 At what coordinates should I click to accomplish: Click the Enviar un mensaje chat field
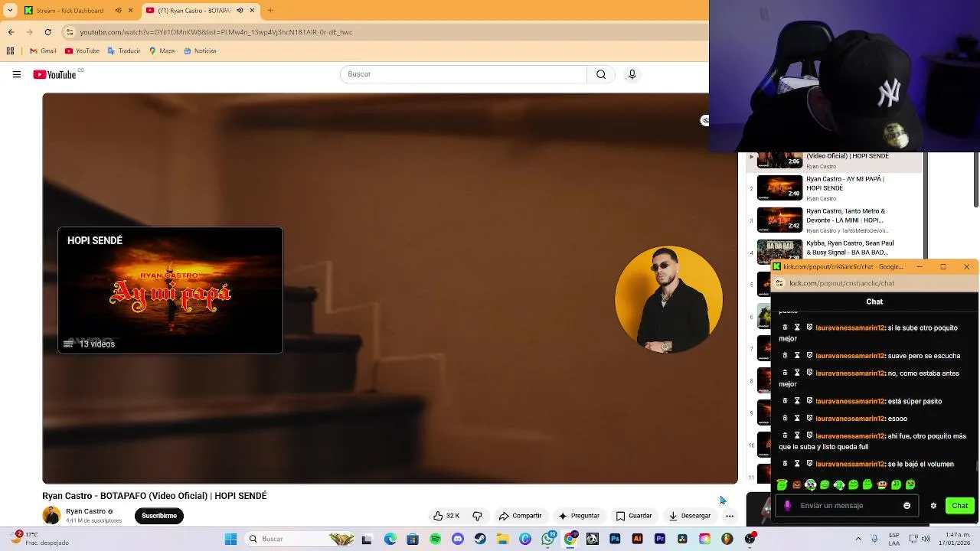pos(846,506)
